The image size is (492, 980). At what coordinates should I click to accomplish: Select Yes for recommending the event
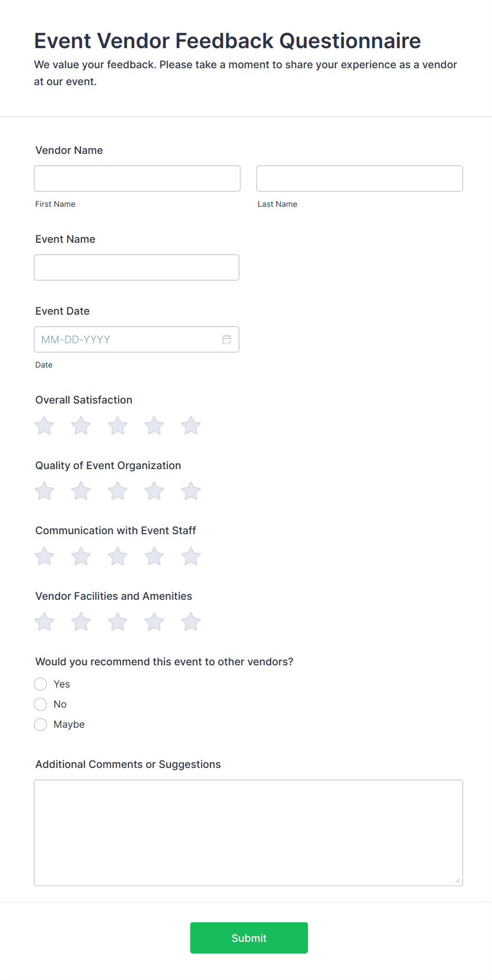coord(40,684)
